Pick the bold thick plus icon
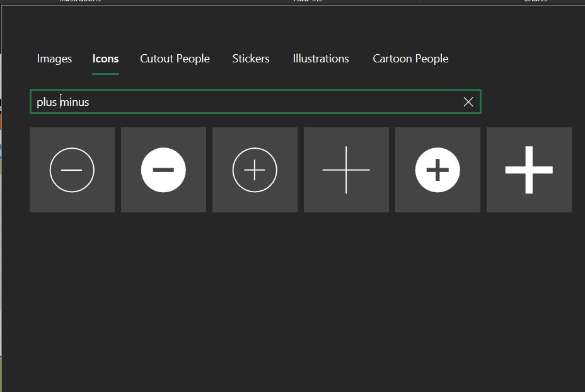Screen dimensions: 585x392 [x=529, y=170]
